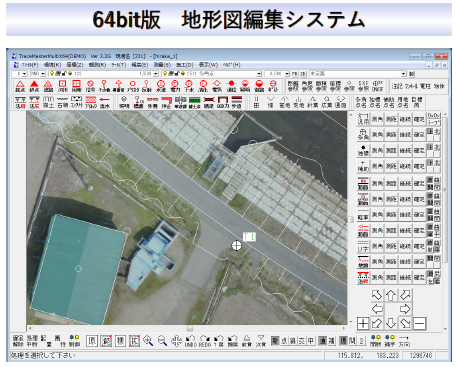Redo the edit with REDO
Viewport: 456px width, 367px height.
tap(205, 341)
